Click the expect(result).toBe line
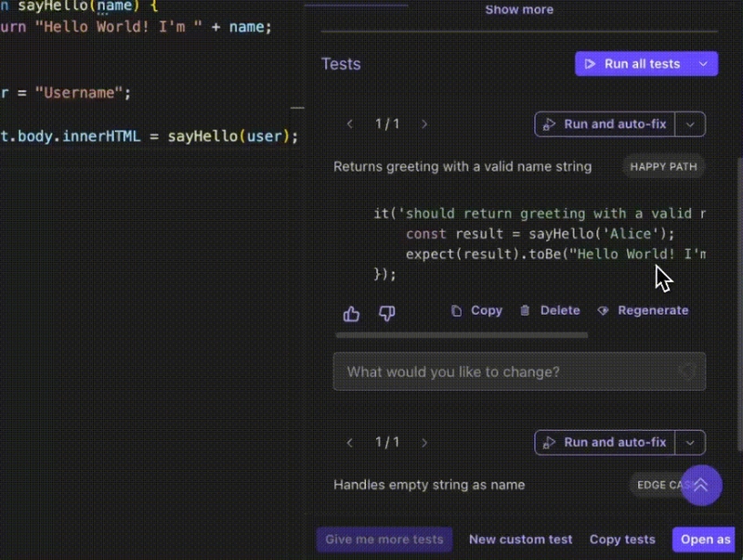Screen dimensions: 743x560 (x=555, y=254)
